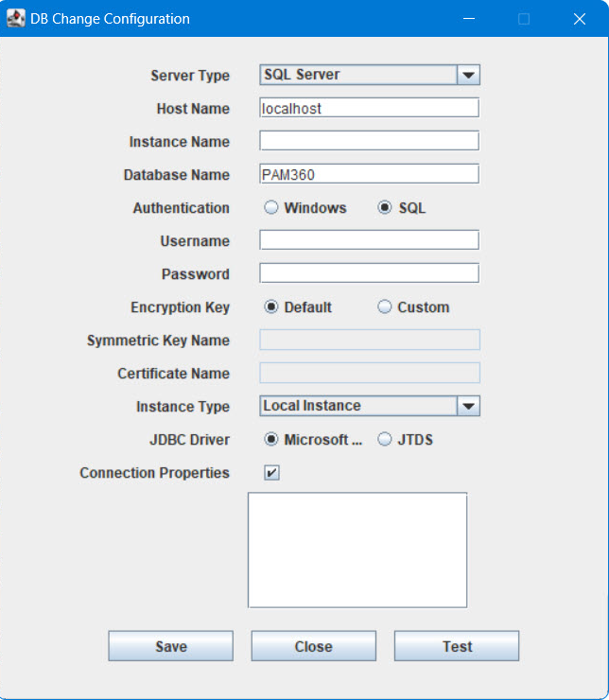Image resolution: width=609 pixels, height=700 pixels.
Task: Click the Test button
Action: pos(457,646)
